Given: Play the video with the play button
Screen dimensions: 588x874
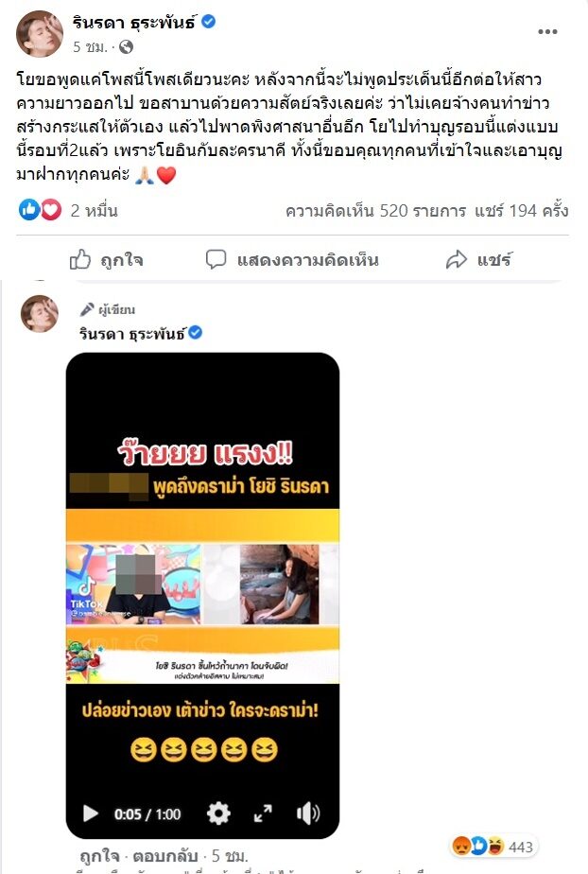Looking at the screenshot, I should click(90, 813).
